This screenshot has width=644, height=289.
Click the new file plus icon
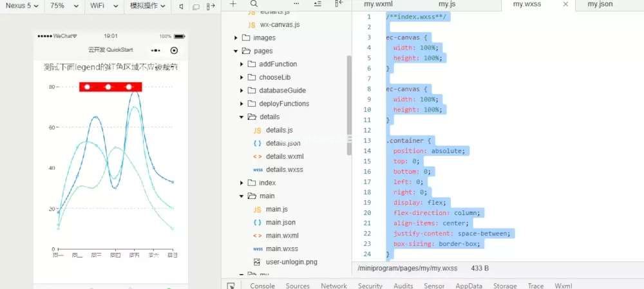[233, 4]
